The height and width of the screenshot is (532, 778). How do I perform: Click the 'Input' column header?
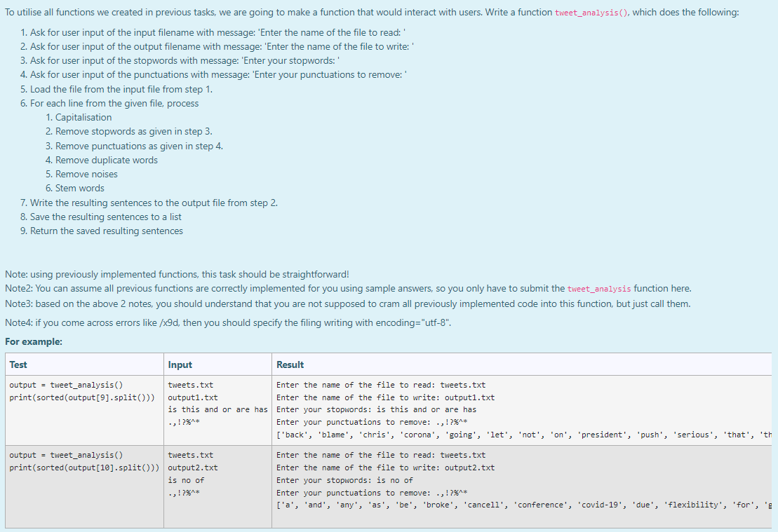(x=180, y=364)
